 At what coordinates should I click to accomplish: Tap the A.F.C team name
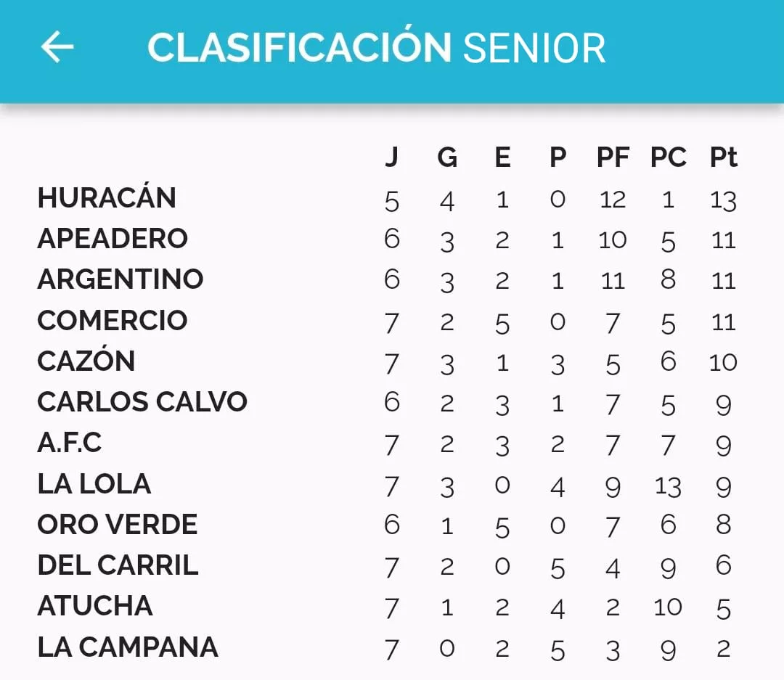[x=70, y=442]
